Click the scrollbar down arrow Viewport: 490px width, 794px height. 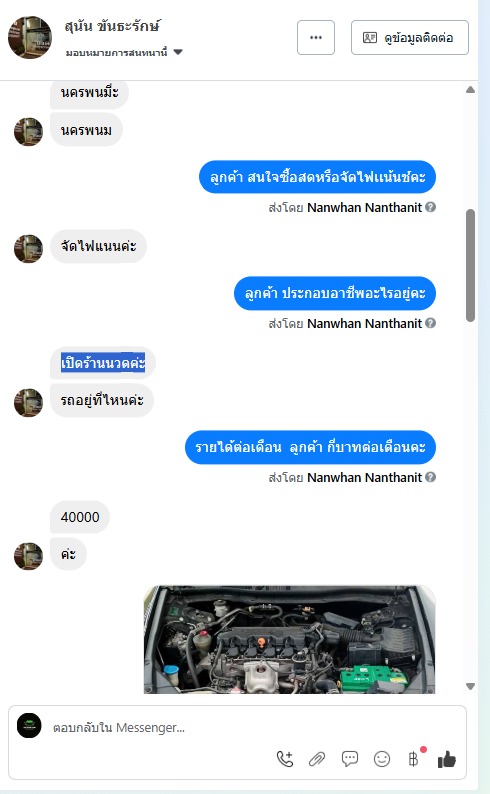click(470, 687)
